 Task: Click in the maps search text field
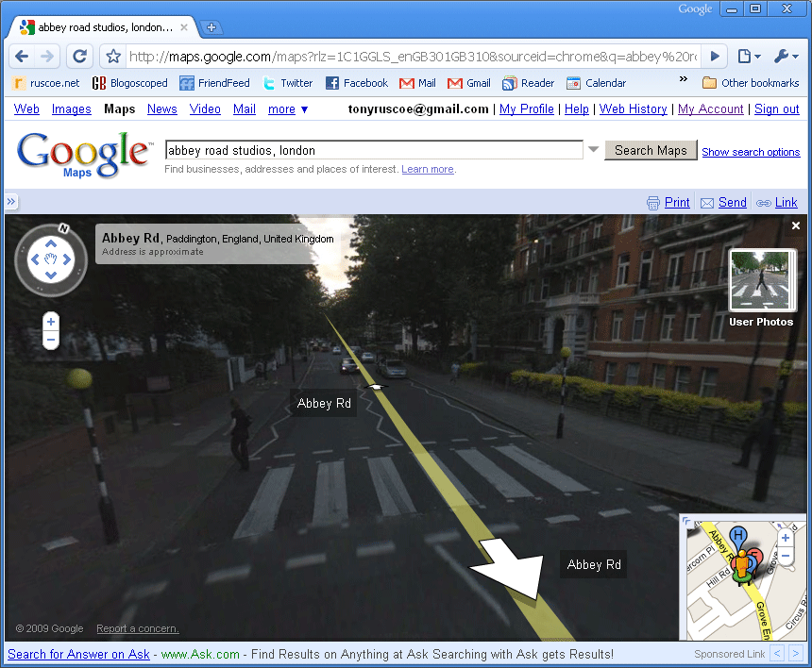coord(373,150)
